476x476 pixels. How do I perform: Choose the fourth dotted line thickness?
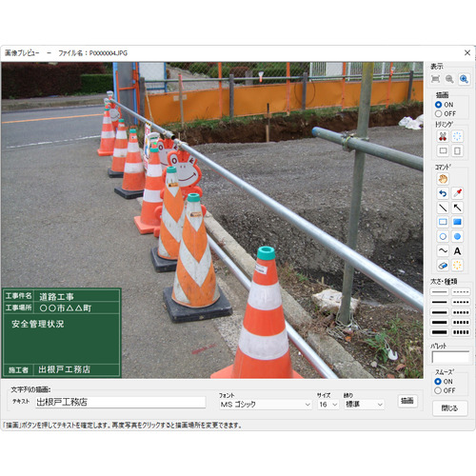461,323
